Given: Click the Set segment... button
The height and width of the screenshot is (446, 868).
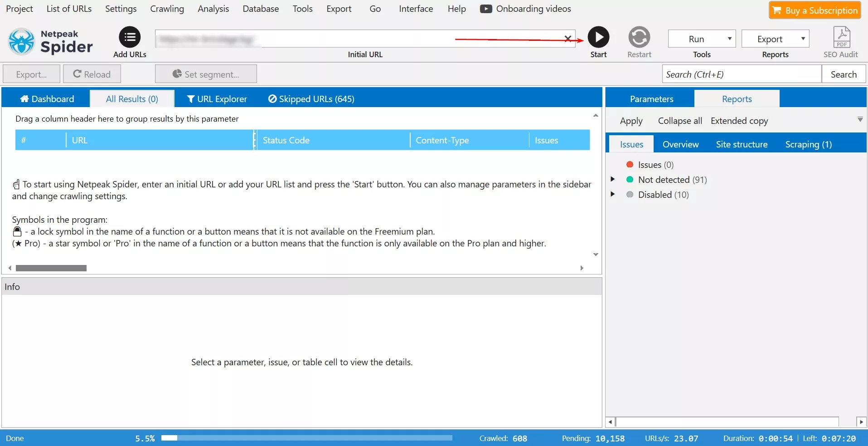Looking at the screenshot, I should point(206,74).
